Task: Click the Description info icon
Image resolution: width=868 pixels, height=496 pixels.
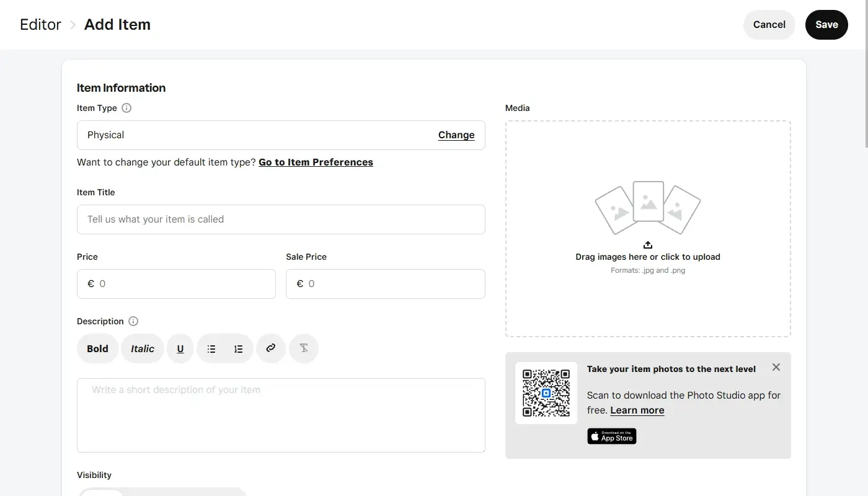Action: click(133, 321)
